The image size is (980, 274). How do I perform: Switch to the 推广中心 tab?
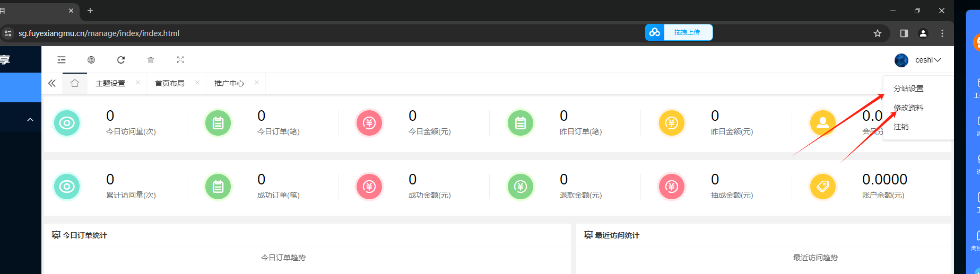[x=229, y=83]
